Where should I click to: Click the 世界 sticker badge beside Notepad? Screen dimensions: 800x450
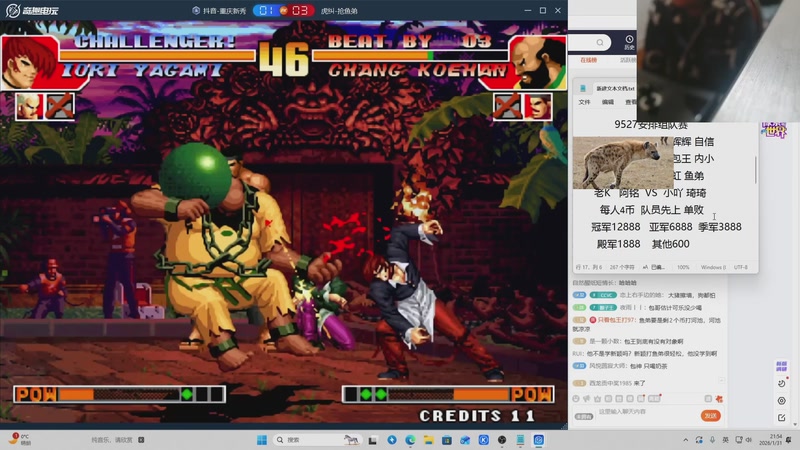click(x=774, y=130)
